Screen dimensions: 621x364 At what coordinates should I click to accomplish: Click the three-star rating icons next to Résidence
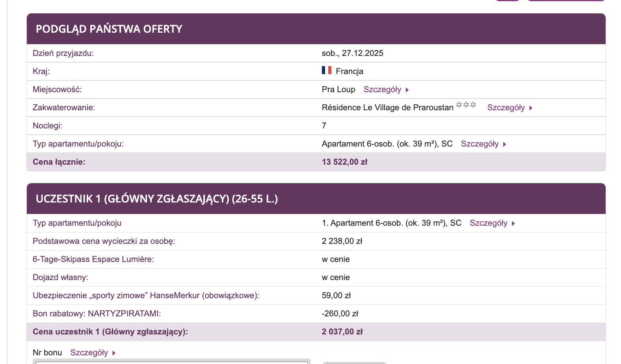tap(466, 105)
